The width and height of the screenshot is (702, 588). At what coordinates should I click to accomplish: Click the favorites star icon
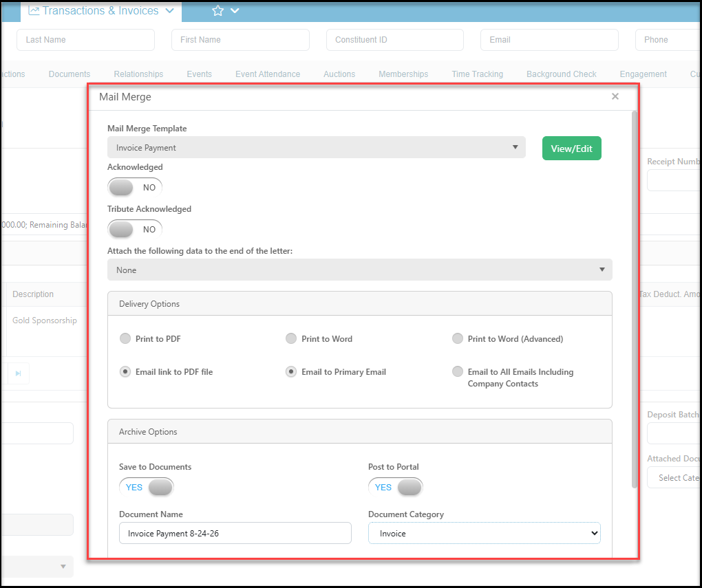[x=217, y=11]
